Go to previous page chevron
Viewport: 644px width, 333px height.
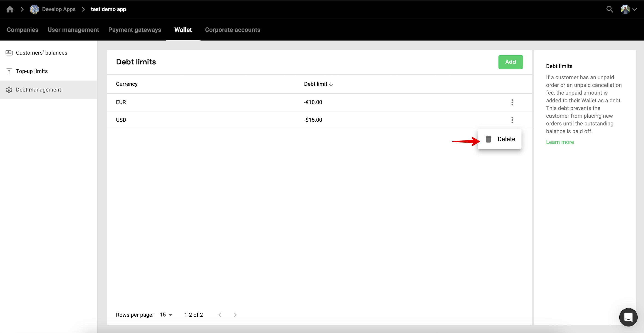click(x=220, y=315)
